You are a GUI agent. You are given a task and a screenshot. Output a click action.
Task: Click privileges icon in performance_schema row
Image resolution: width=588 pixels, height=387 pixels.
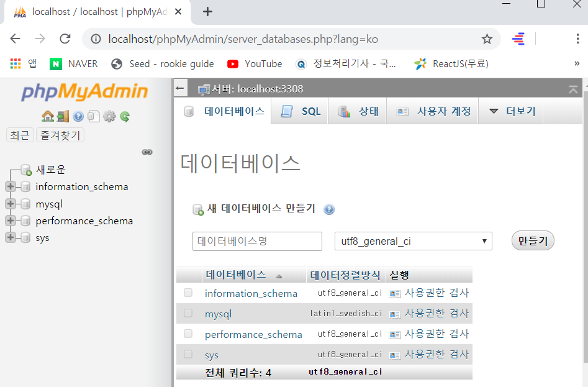click(394, 334)
